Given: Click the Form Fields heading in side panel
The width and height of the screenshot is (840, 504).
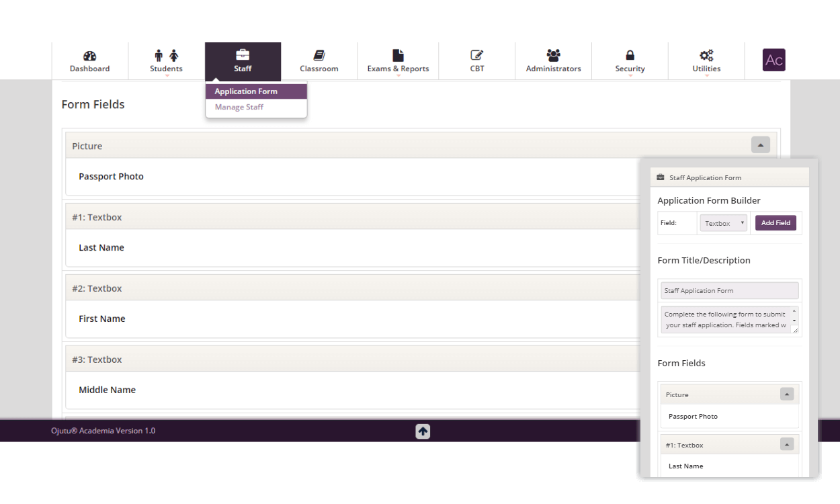Looking at the screenshot, I should 681,364.
